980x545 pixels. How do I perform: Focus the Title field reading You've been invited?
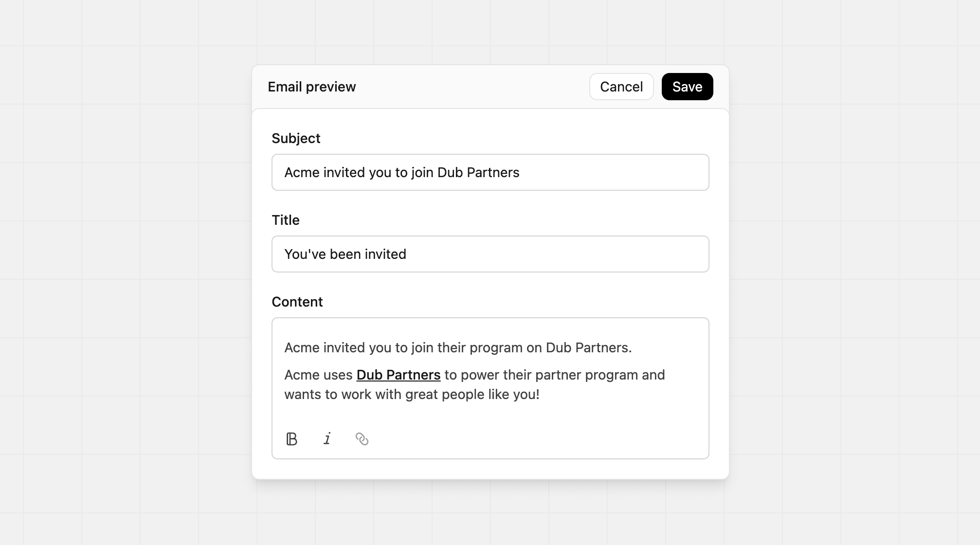pos(490,254)
